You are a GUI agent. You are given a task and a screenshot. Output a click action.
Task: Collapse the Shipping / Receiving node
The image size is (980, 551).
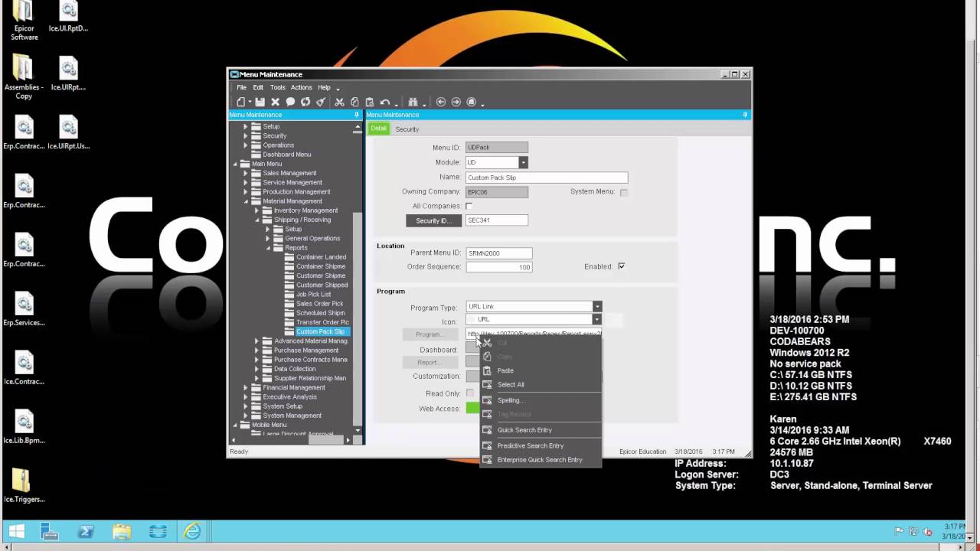point(257,220)
